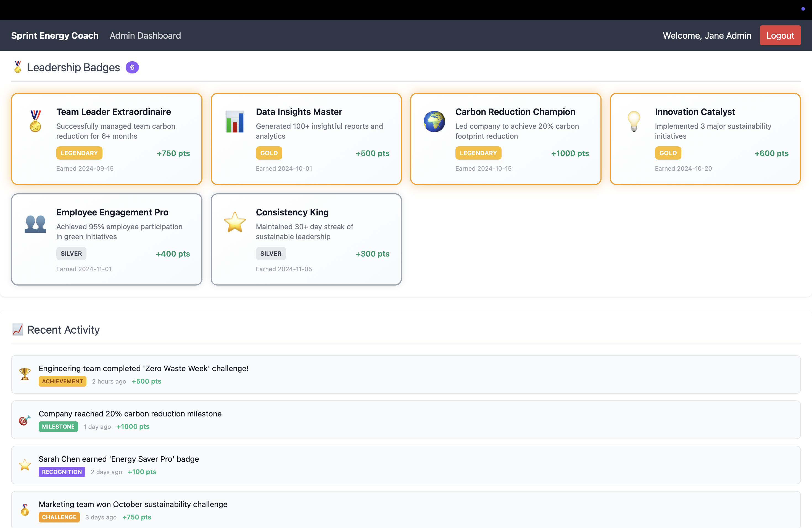Screen dimensions: 812x528
Task: Select the Innovation Catalyst badge title
Action: tap(695, 112)
